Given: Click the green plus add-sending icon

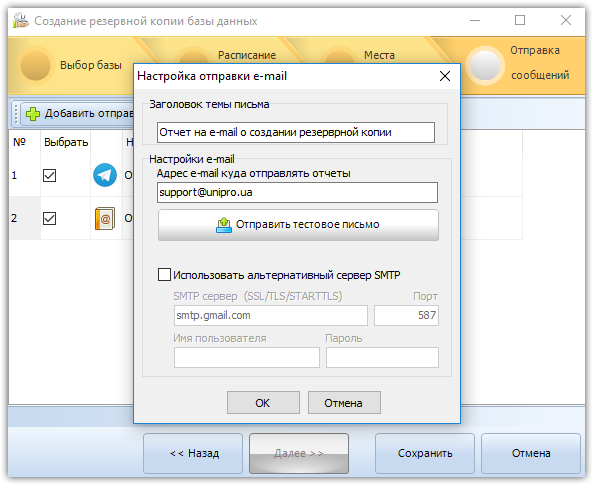Looking at the screenshot, I should click(33, 113).
